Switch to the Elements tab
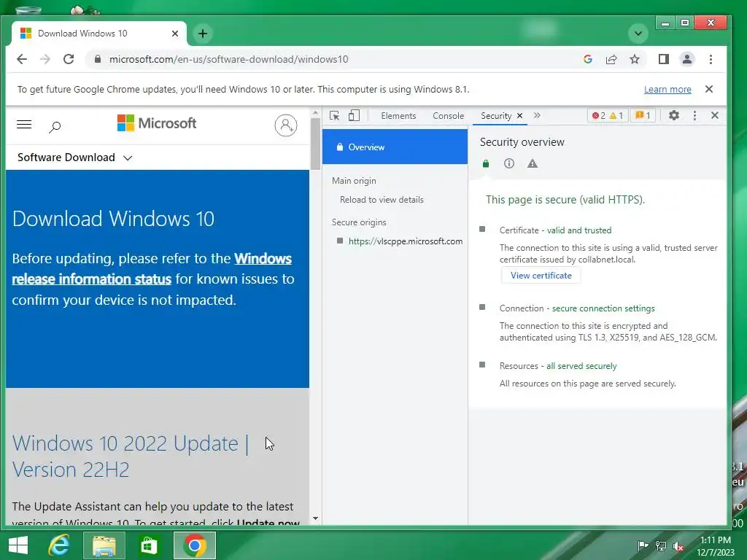 point(398,116)
